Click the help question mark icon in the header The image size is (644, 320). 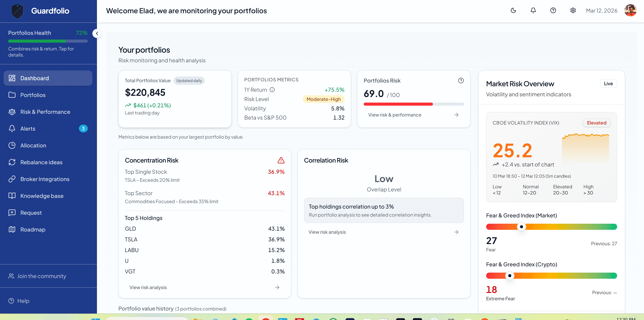[x=553, y=11]
